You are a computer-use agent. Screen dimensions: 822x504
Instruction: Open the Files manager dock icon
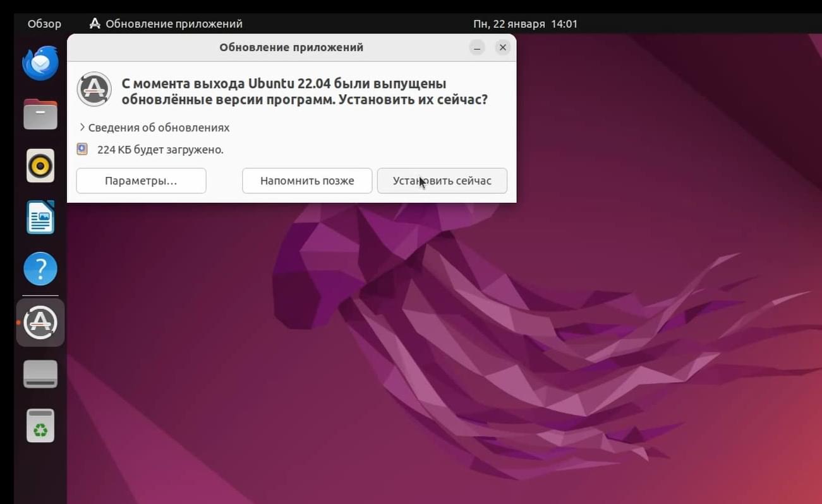click(40, 114)
